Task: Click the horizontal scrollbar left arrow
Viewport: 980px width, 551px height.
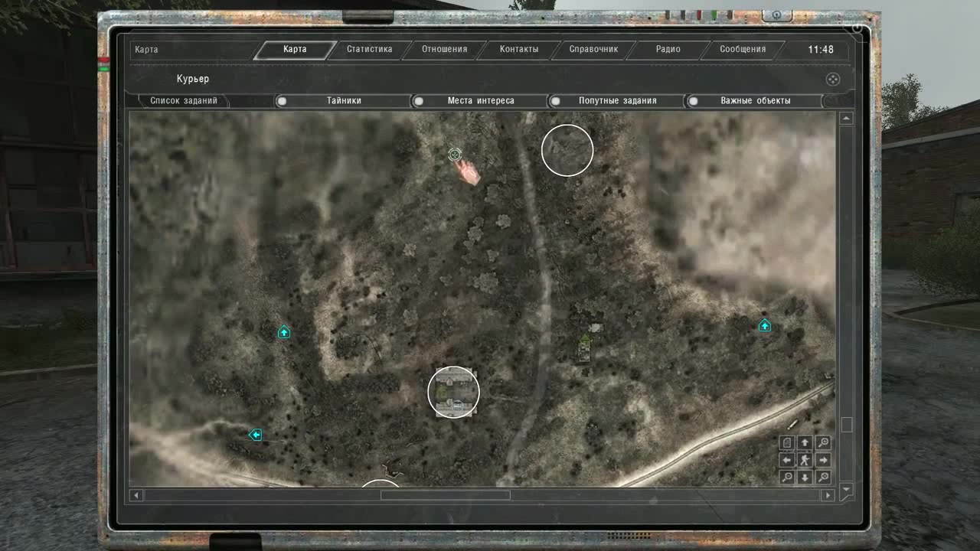Action: 136,495
